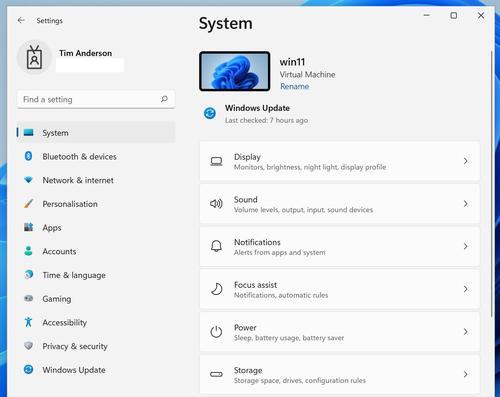Image resolution: width=500 pixels, height=397 pixels.
Task: Open Time & language label
Action: [x=74, y=275]
